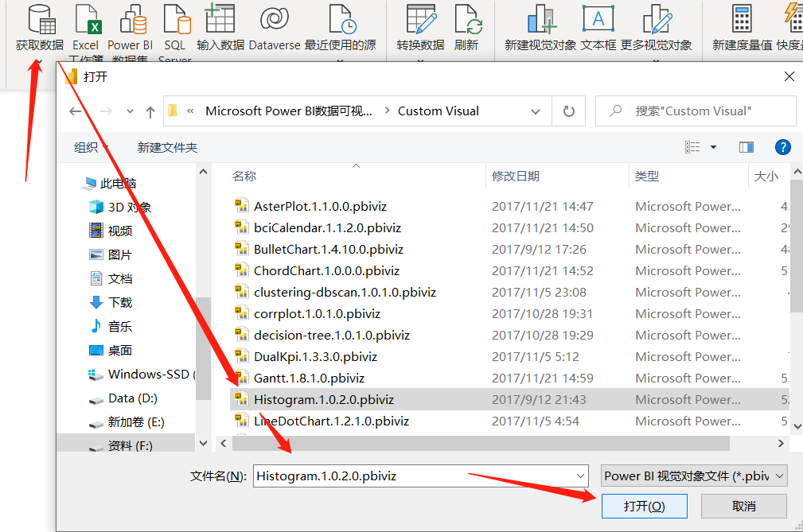Screen dimensions: 803x532
Task: Click the 打开(O) button
Action: [x=645, y=506]
